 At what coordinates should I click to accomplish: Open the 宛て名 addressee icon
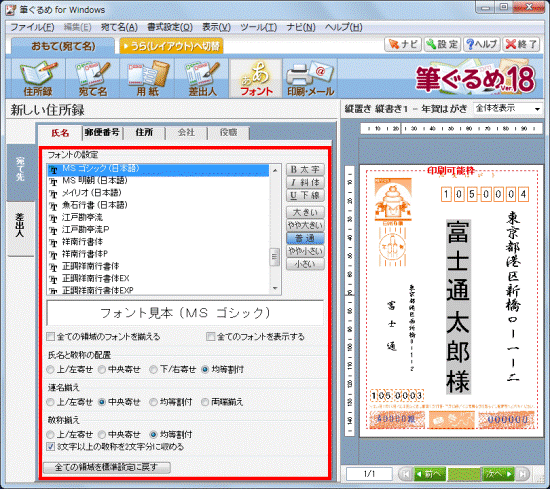[x=93, y=79]
